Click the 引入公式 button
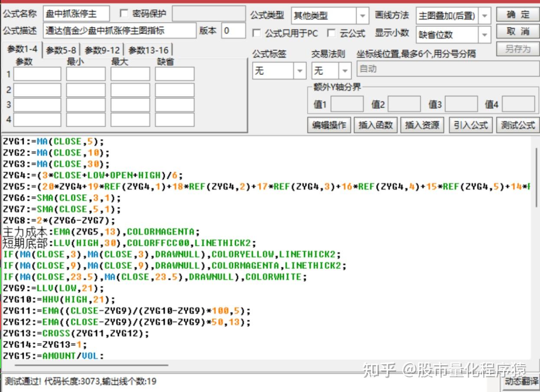Image resolution: width=540 pixels, height=392 pixels. [470, 125]
